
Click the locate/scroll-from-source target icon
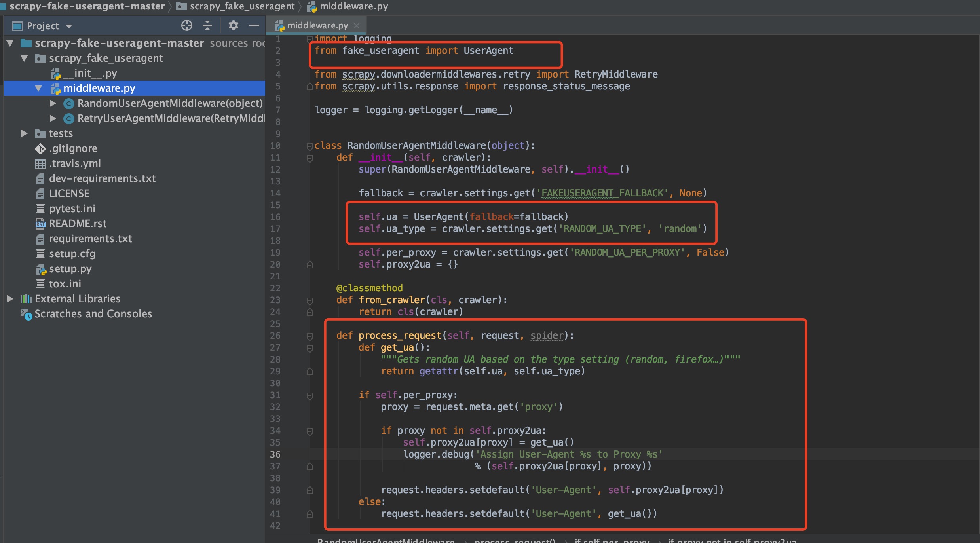click(x=186, y=26)
